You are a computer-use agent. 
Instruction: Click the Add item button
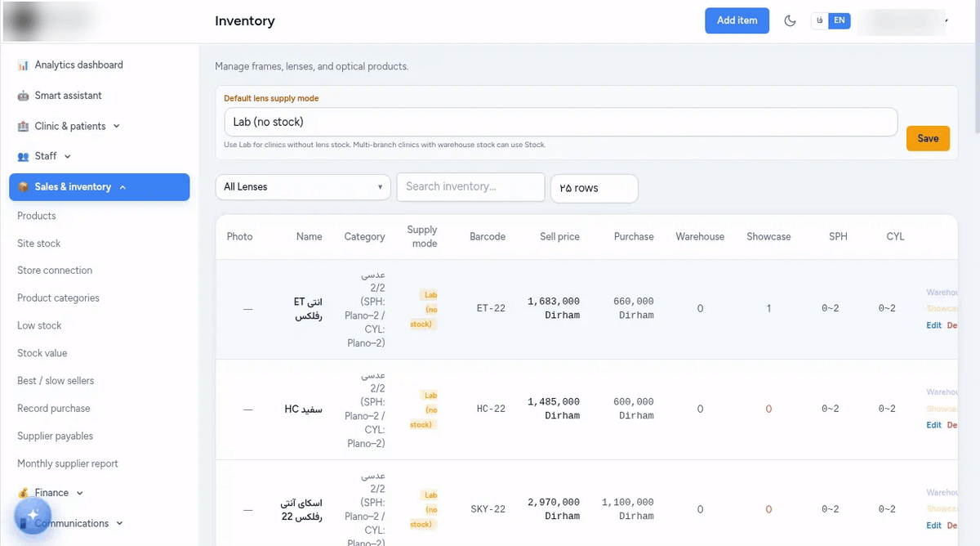click(737, 20)
